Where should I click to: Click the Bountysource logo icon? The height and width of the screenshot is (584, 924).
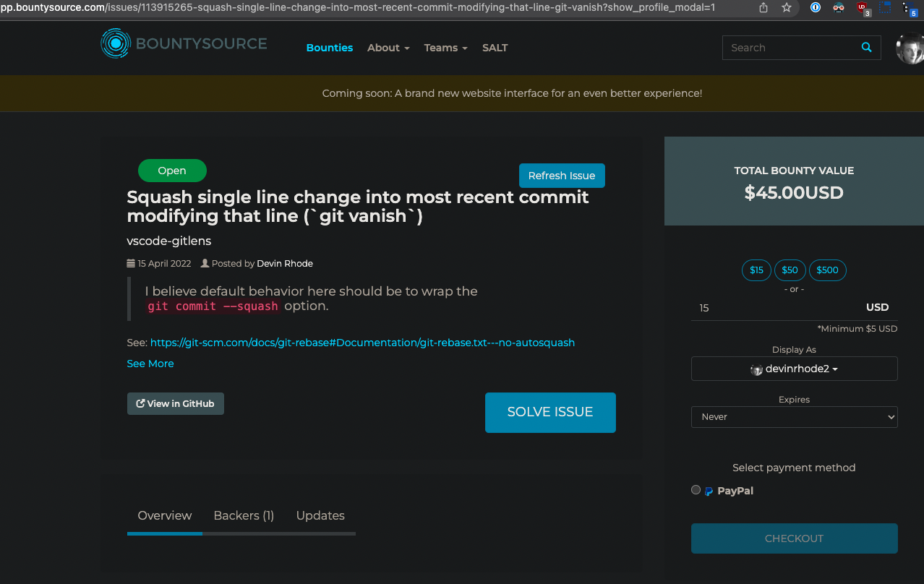point(114,43)
